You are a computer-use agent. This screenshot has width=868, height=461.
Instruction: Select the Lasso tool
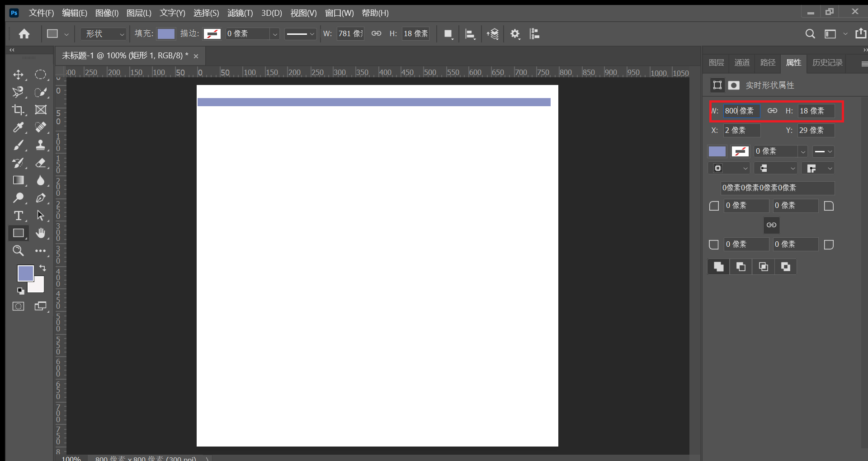[x=18, y=92]
